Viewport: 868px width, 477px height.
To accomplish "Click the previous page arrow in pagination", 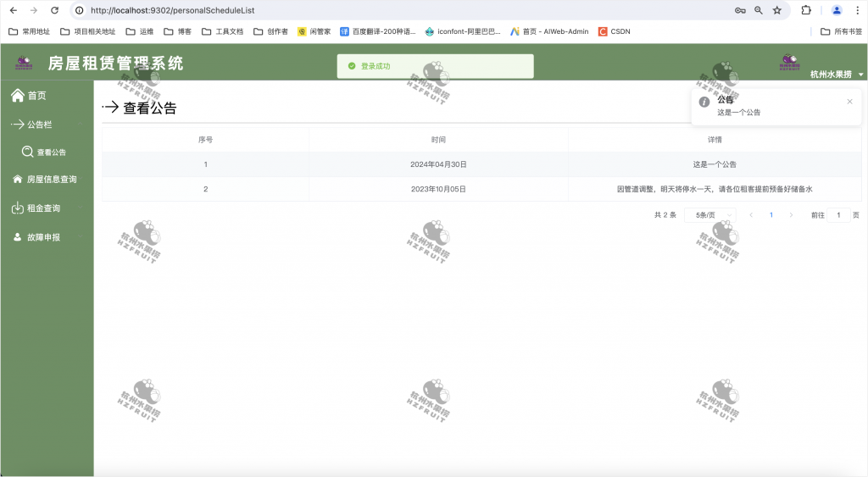I will pyautogui.click(x=751, y=214).
